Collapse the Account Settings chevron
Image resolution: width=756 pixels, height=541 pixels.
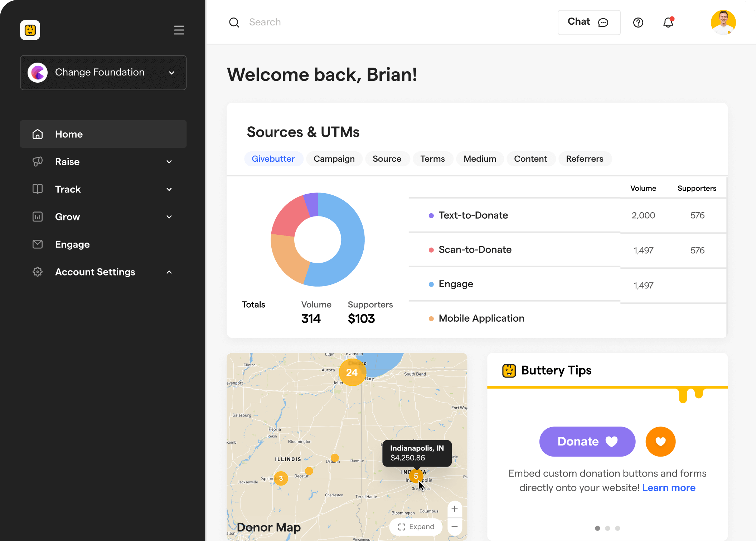click(169, 272)
